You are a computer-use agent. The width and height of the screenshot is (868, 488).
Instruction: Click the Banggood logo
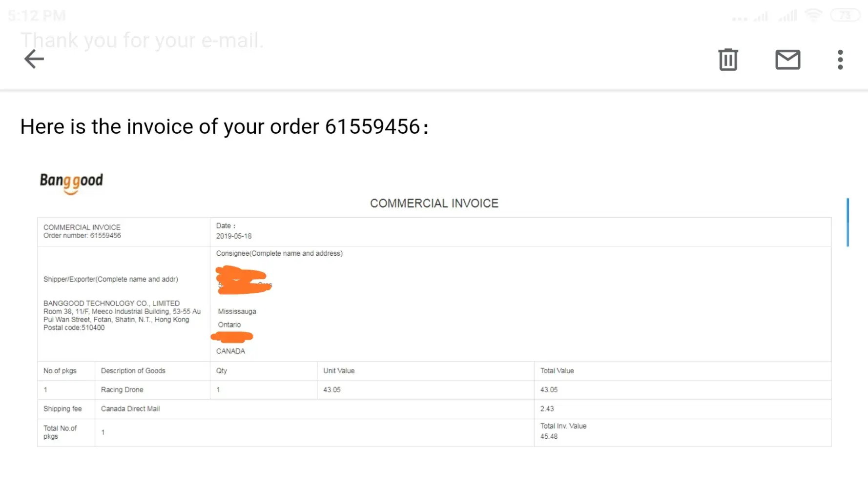click(x=71, y=182)
